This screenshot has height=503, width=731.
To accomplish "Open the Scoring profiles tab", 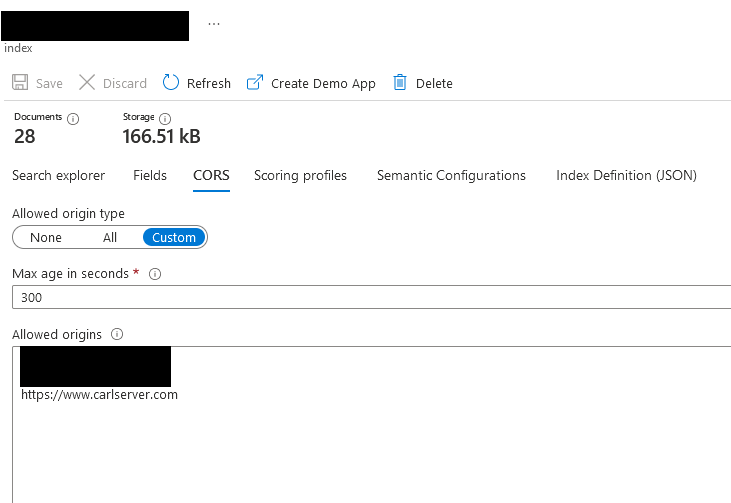I will coord(300,175).
